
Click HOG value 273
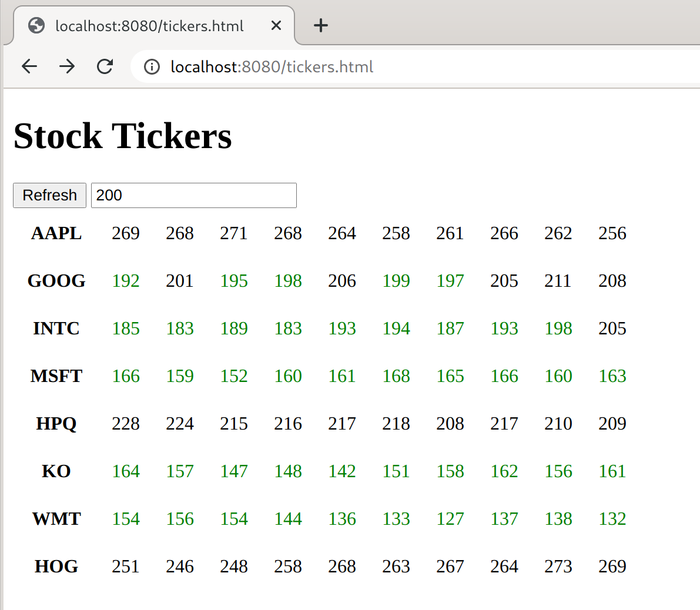[x=558, y=567]
